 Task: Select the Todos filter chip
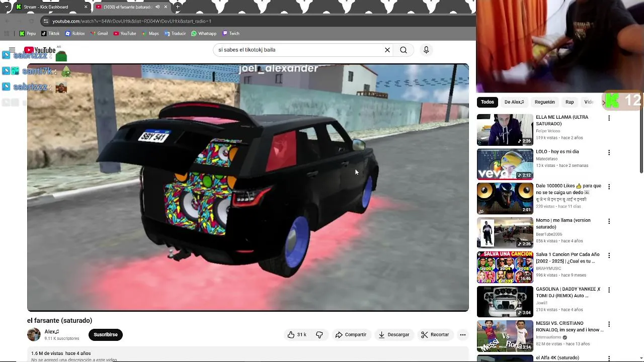(x=488, y=102)
